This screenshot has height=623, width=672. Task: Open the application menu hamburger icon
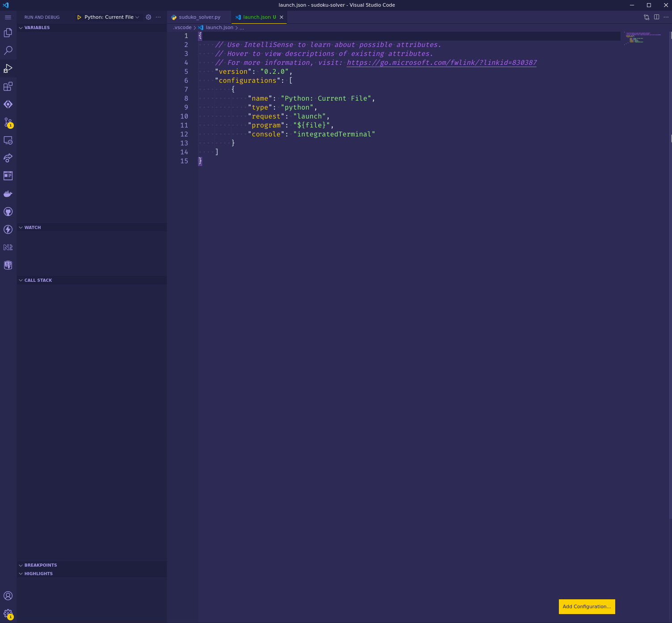tap(8, 17)
